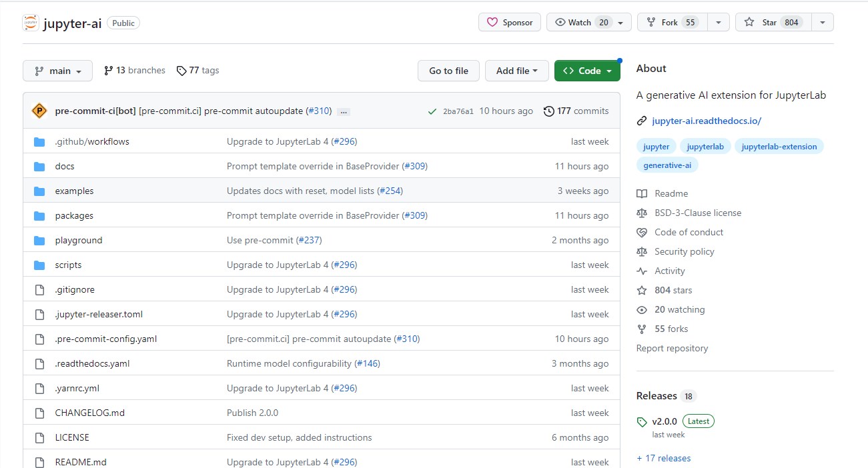View the 77 tags link
The width and height of the screenshot is (868, 468).
click(197, 71)
